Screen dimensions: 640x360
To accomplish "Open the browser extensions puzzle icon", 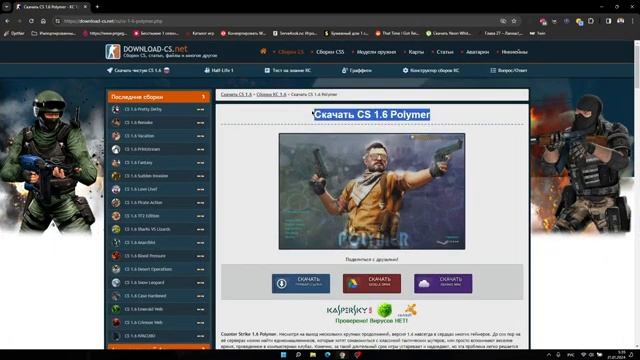I will [591, 21].
